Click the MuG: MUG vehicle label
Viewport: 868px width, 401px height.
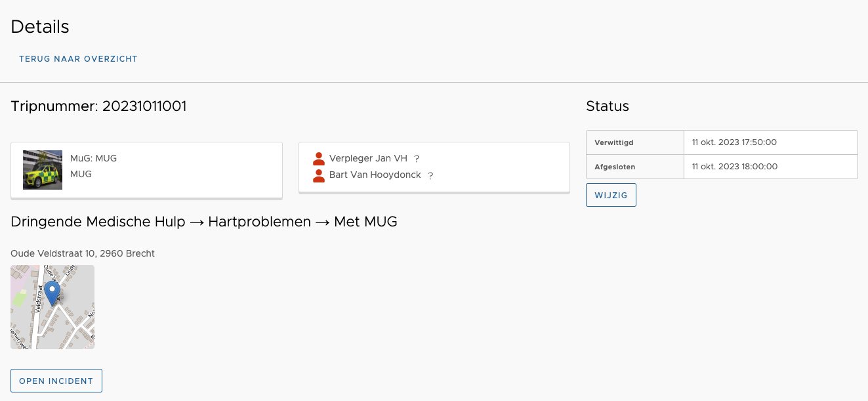point(93,158)
